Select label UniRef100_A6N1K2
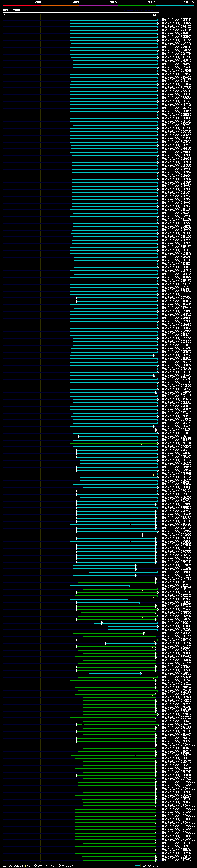Screen dimensions: 197x868 click(x=176, y=121)
